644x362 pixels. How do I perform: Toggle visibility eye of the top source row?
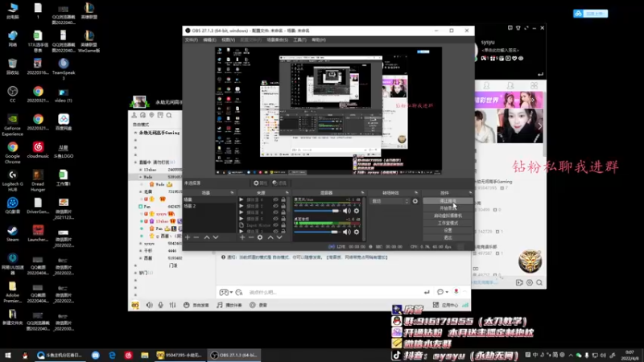(x=275, y=200)
